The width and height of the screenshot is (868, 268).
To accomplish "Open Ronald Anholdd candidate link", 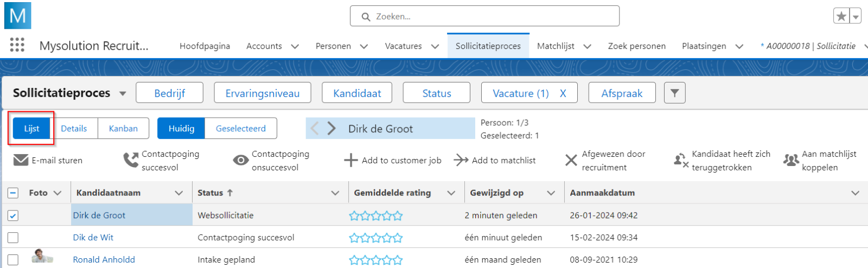I will click(104, 260).
